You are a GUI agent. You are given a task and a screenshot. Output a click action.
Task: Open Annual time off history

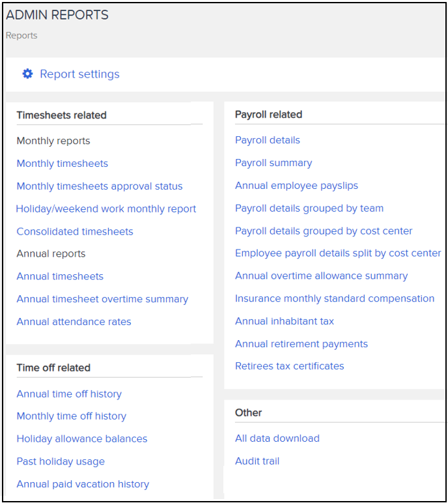69,394
